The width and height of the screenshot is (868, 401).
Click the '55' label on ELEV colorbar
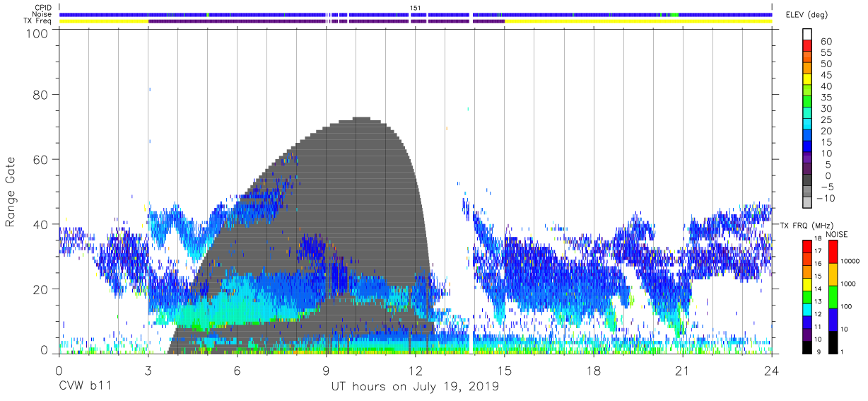(826, 53)
